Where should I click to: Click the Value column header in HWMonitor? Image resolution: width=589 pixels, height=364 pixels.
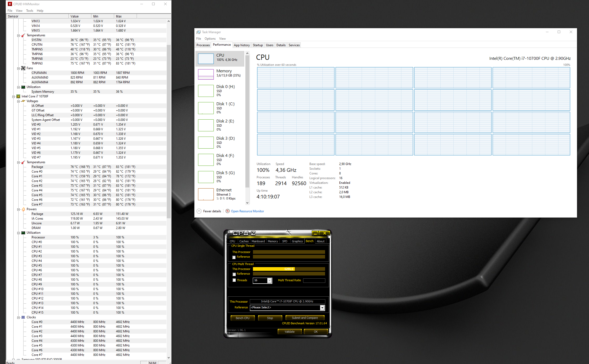point(80,16)
